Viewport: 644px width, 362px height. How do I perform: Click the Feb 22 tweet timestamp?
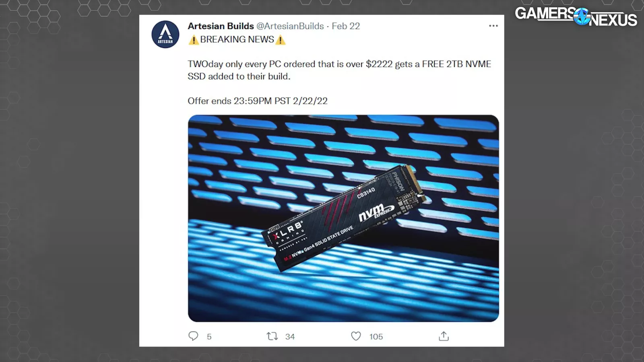click(x=346, y=26)
